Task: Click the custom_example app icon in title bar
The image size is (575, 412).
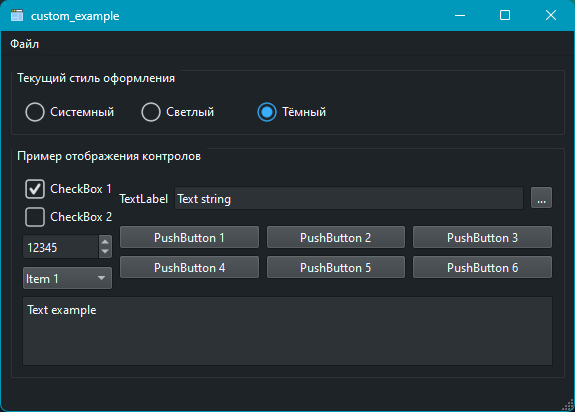Action: pos(17,16)
